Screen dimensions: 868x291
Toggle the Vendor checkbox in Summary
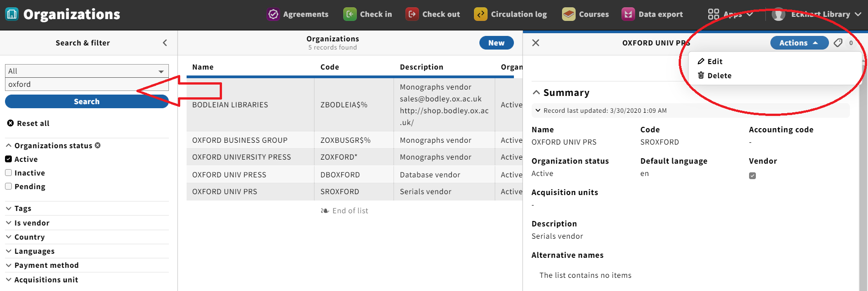(752, 176)
